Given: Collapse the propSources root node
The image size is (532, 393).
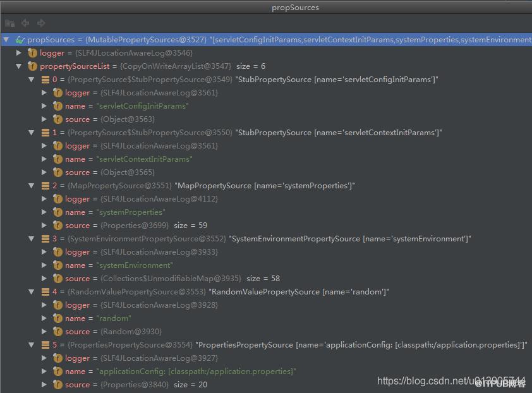Looking at the screenshot, I should pyautogui.click(x=6, y=40).
